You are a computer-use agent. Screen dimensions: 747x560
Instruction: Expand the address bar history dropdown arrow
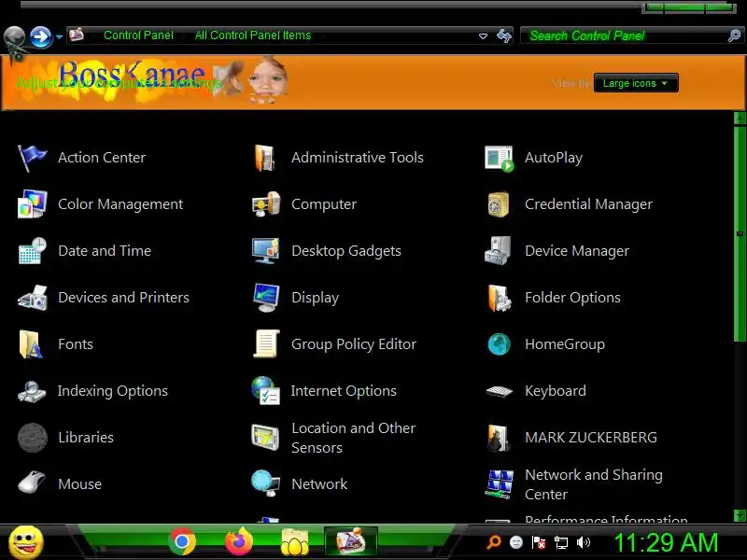(x=483, y=36)
